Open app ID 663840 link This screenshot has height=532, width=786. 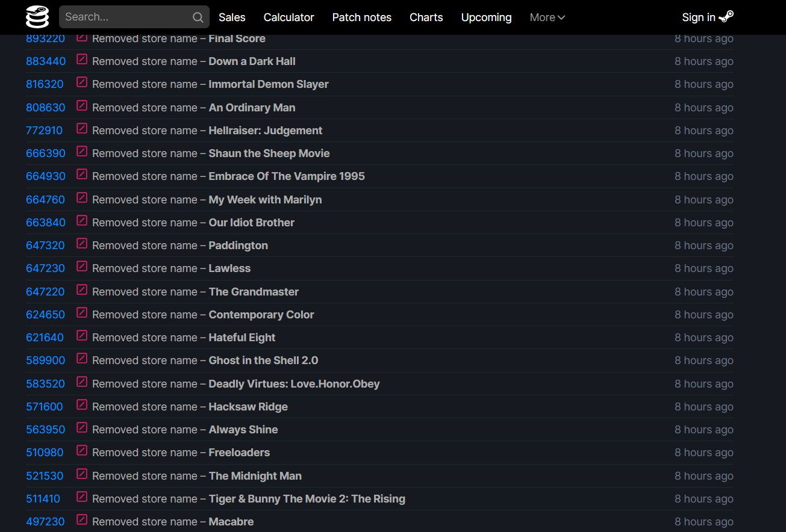pyautogui.click(x=46, y=223)
